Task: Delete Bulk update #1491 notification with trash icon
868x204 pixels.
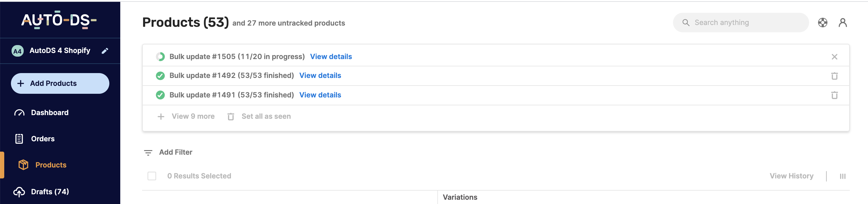Action: click(x=834, y=95)
